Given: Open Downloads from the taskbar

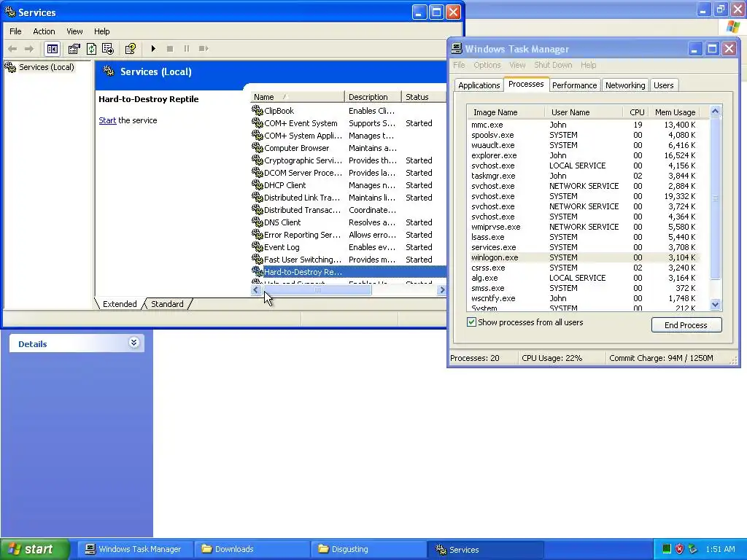Looking at the screenshot, I should pos(251,549).
